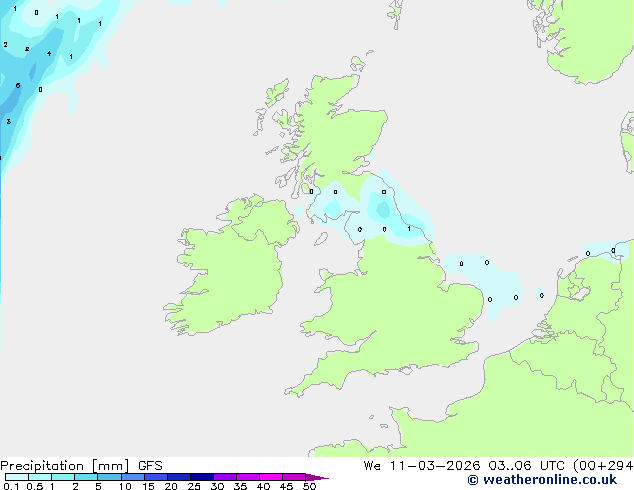Click the '0.1' legend scale label
This screenshot has height=490, width=634.
click(x=11, y=486)
